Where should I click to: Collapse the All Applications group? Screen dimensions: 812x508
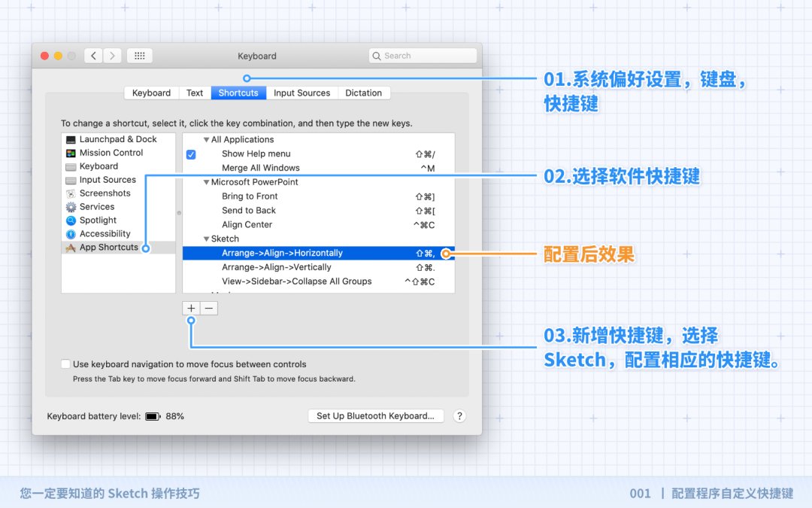(x=206, y=139)
